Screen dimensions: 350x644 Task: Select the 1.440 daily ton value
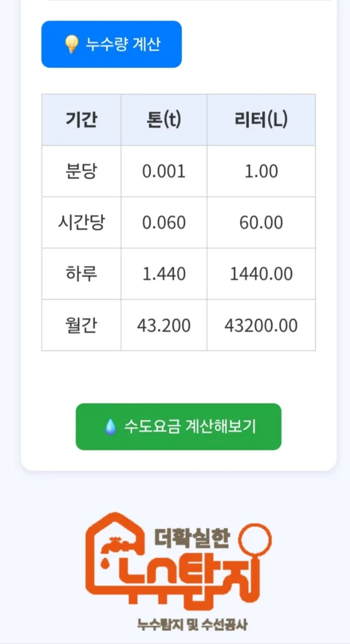pyautogui.click(x=164, y=274)
